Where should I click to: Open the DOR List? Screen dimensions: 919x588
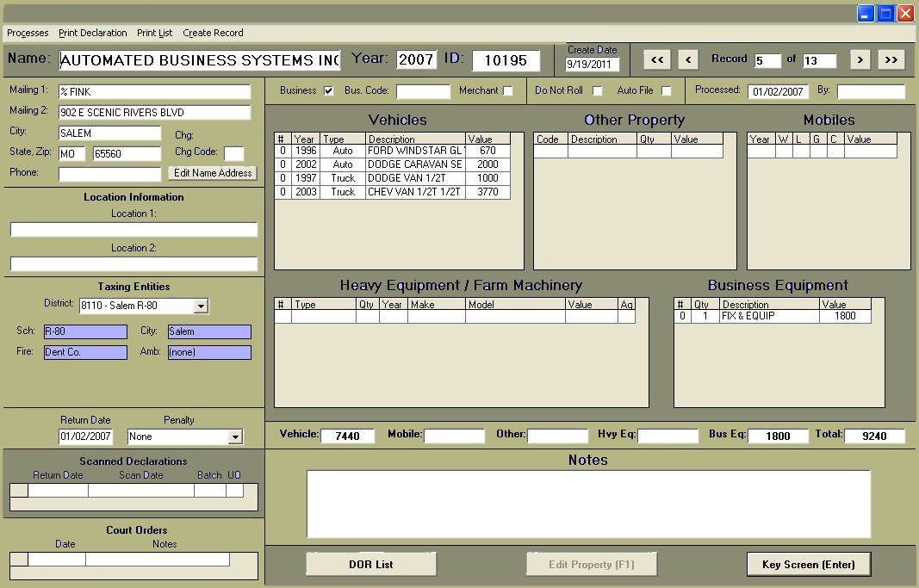[371, 565]
